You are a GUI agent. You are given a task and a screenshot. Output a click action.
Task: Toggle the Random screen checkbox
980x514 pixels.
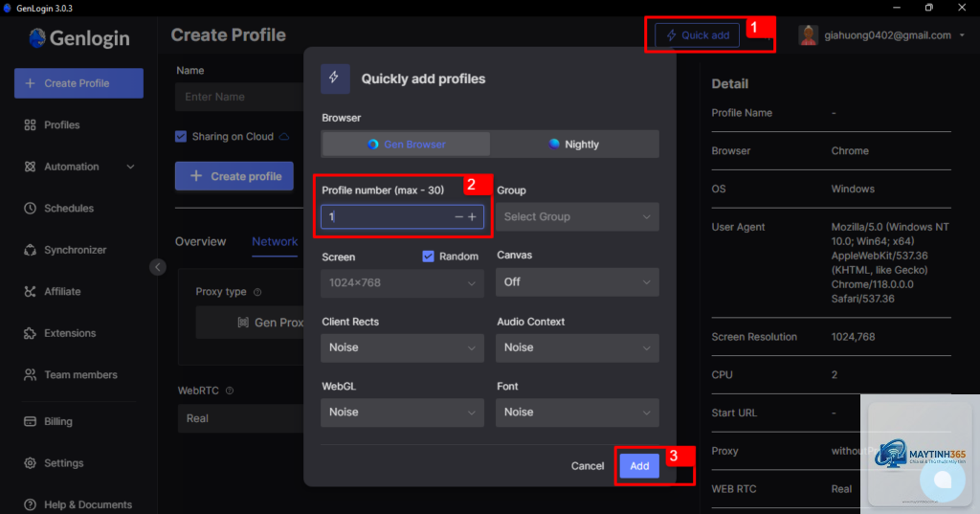[428, 257]
